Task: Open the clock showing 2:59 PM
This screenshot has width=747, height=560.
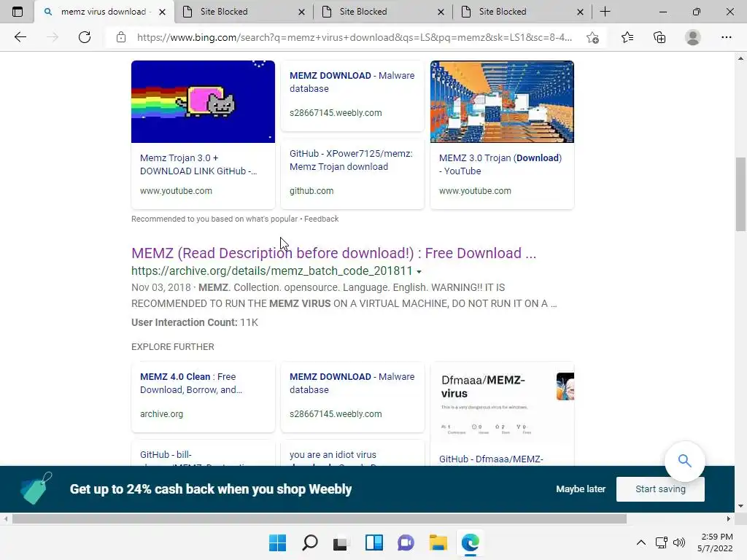Action: pyautogui.click(x=715, y=542)
